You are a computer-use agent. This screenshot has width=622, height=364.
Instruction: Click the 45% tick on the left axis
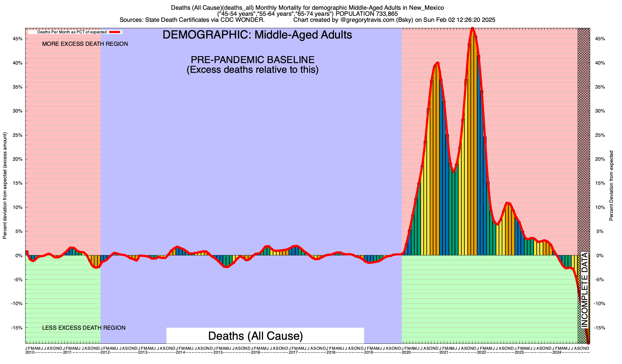point(18,39)
